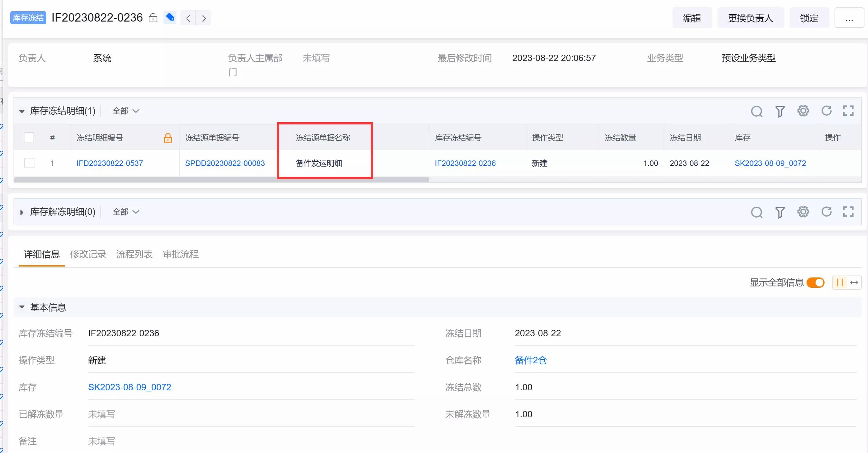Click the orange lock icon in 冻结明细编号 column

click(168, 138)
